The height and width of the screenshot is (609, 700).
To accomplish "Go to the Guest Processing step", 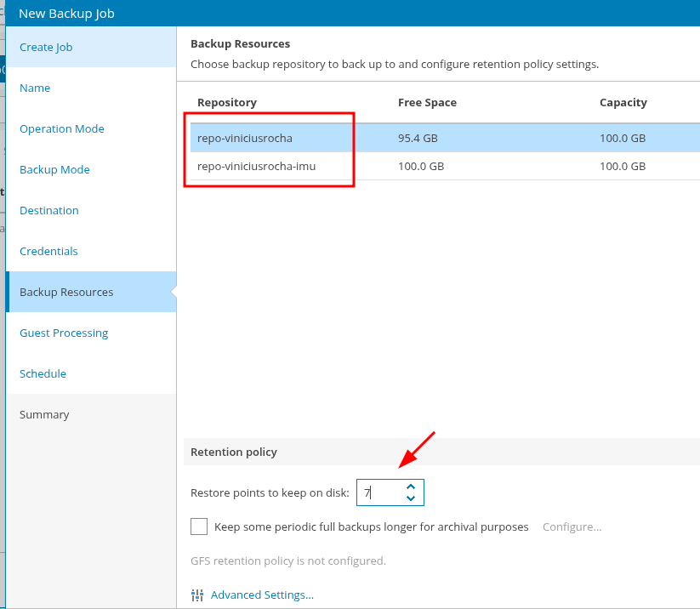I will pos(64,333).
